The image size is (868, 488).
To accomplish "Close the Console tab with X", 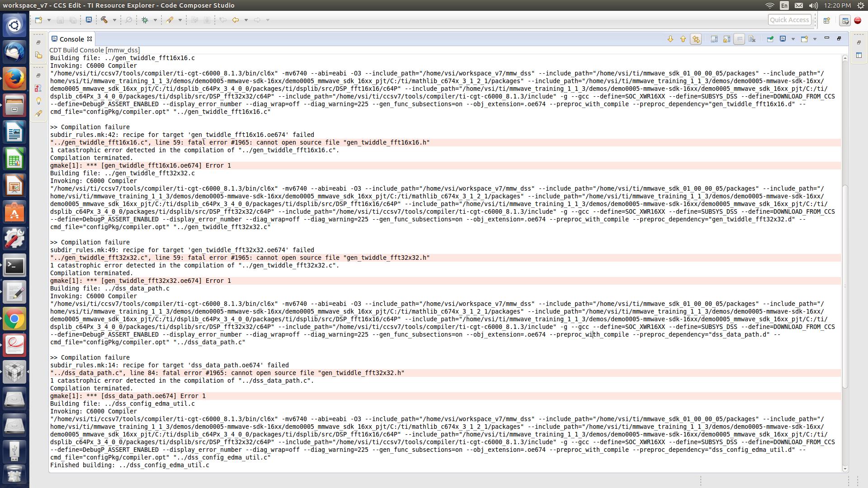I will coord(90,39).
